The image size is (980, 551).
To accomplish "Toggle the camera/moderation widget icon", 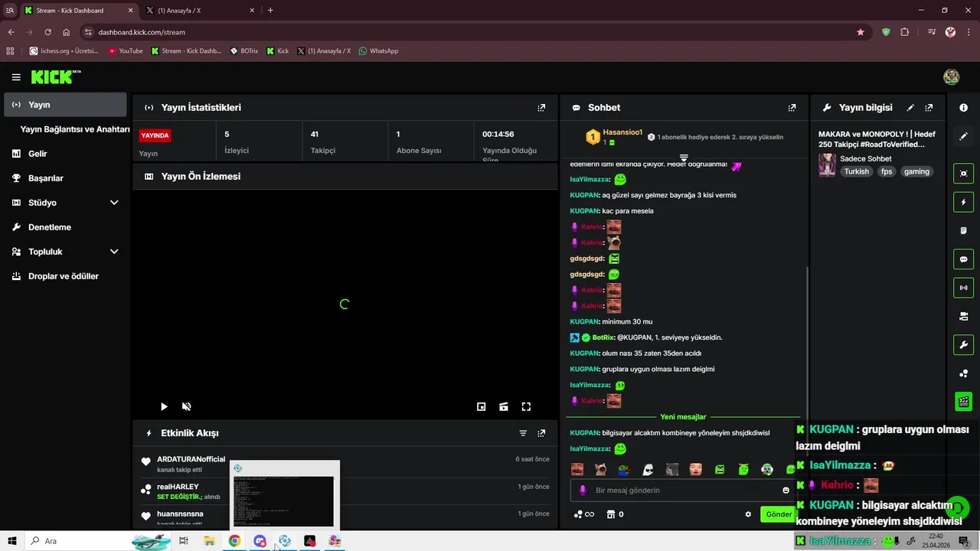I will [963, 316].
